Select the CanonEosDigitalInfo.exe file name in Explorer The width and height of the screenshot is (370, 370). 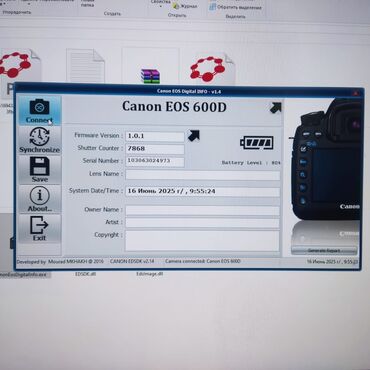(x=23, y=275)
